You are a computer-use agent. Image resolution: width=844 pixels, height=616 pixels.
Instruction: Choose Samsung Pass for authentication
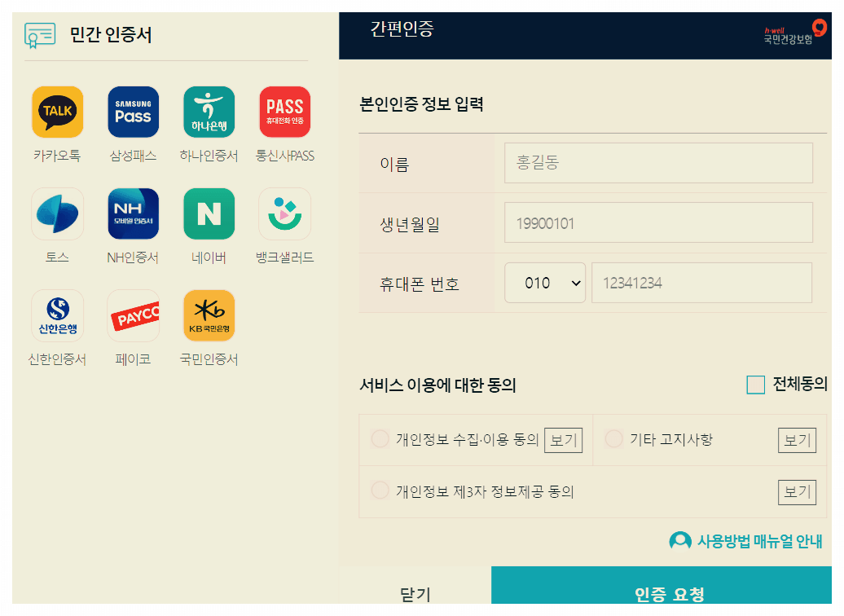click(x=133, y=112)
